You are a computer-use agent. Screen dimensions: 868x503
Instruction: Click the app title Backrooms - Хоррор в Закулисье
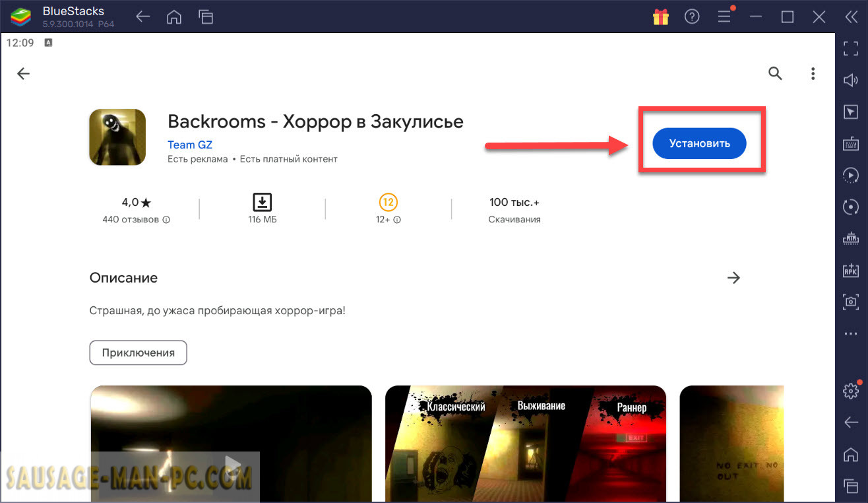[315, 121]
